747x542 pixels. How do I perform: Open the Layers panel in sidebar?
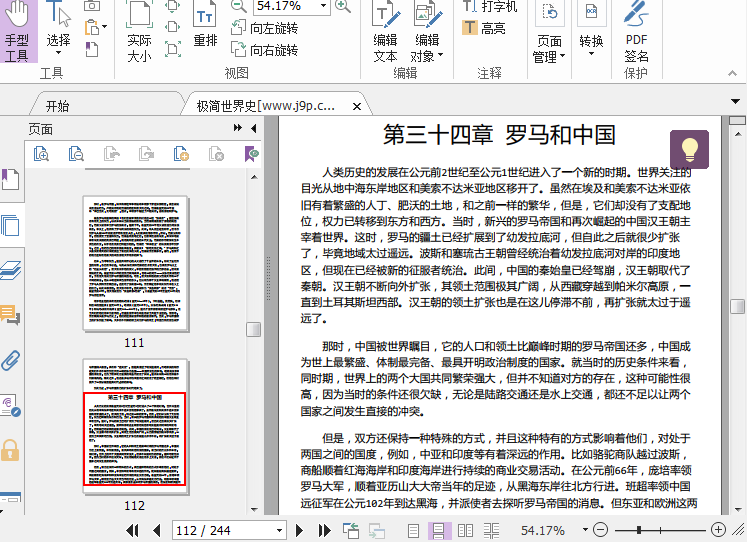click(10, 270)
